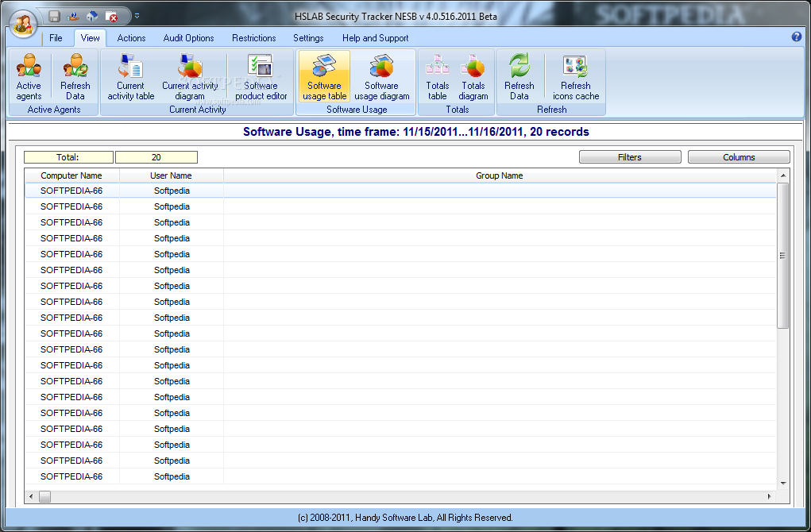Show the Current activity diagram

point(190,76)
